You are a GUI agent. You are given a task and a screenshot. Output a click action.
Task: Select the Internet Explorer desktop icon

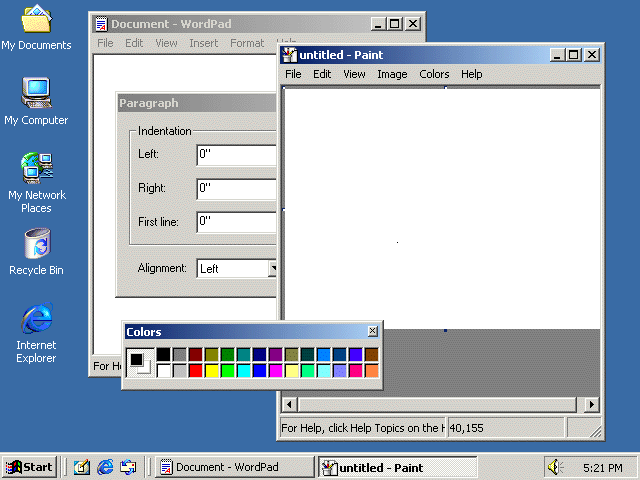click(x=36, y=333)
